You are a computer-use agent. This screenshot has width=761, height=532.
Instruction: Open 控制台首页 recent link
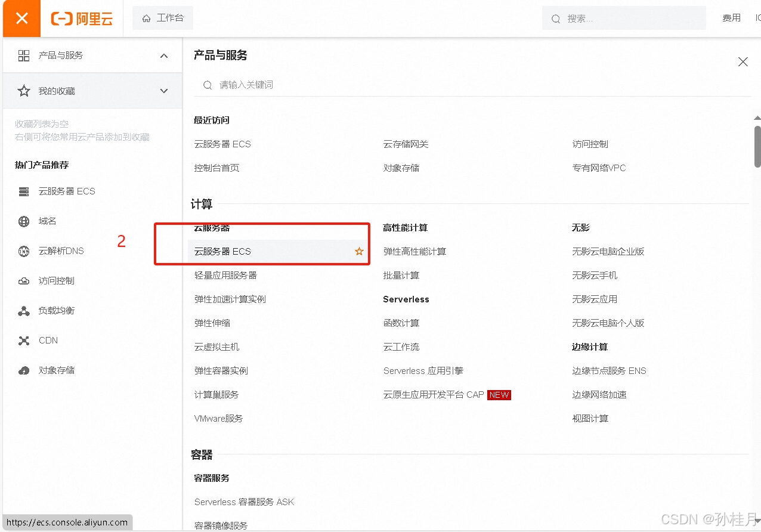pos(216,168)
